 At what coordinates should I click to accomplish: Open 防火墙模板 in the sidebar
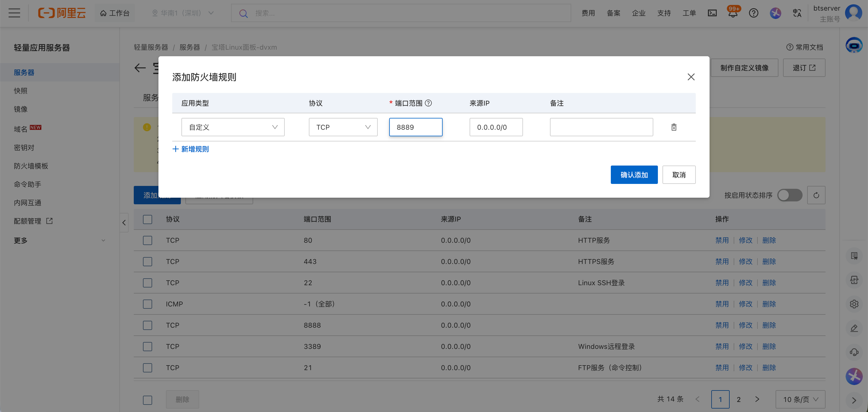point(31,166)
